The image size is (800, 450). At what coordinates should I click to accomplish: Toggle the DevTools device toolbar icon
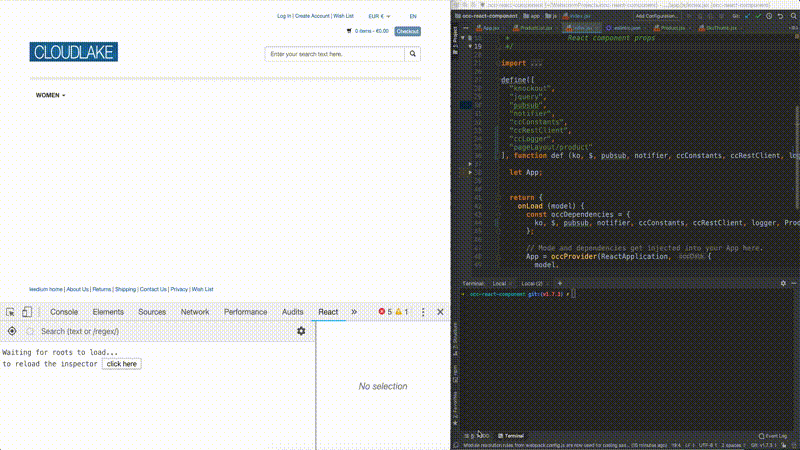pos(27,312)
